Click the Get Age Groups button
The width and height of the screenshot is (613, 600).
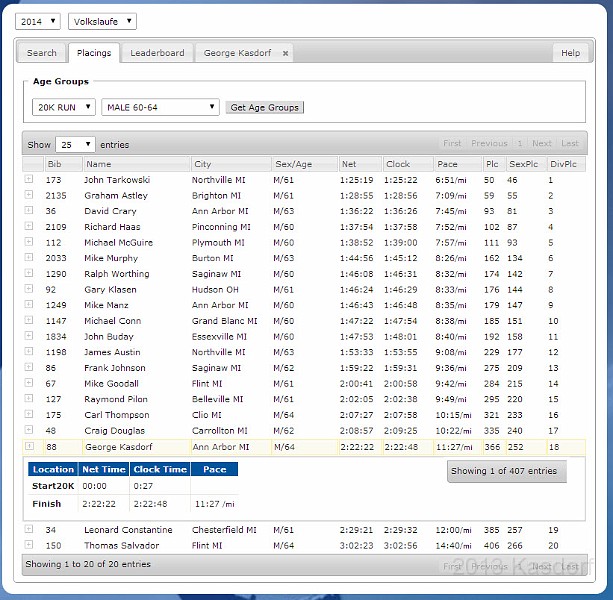point(264,107)
